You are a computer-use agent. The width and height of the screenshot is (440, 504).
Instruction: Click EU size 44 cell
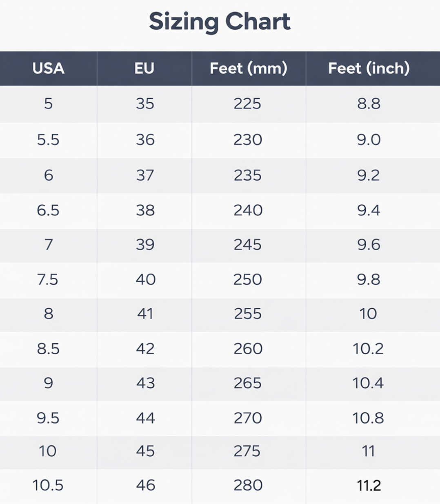click(x=145, y=418)
